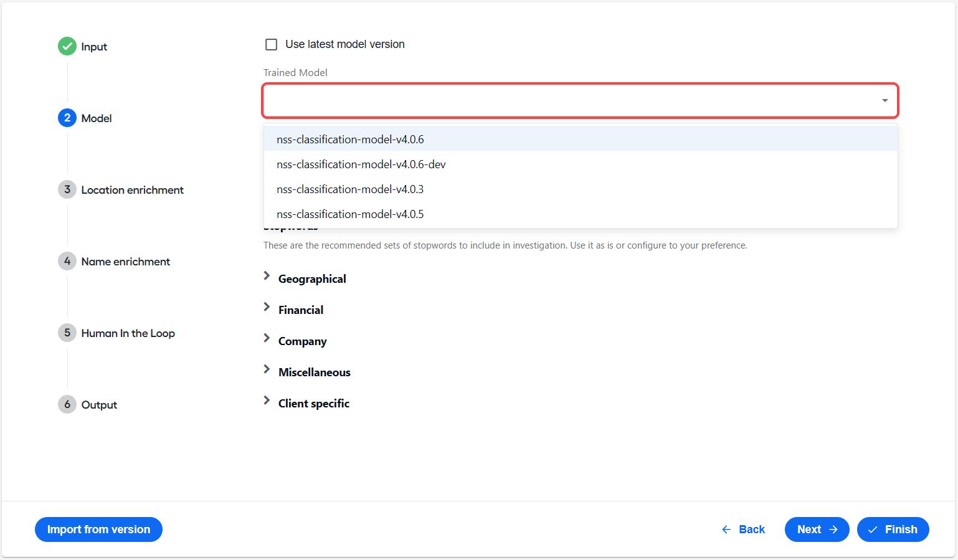Image resolution: width=958 pixels, height=560 pixels.
Task: Click the green checkmark Input step icon
Action: click(x=67, y=46)
